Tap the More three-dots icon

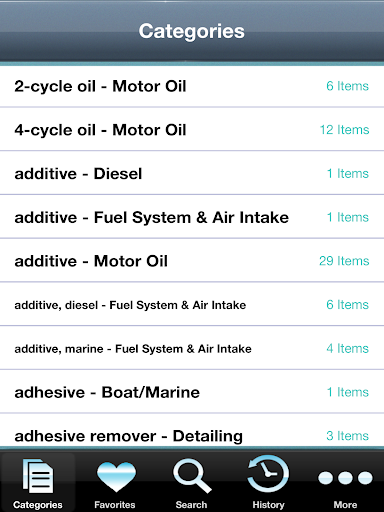[345, 478]
